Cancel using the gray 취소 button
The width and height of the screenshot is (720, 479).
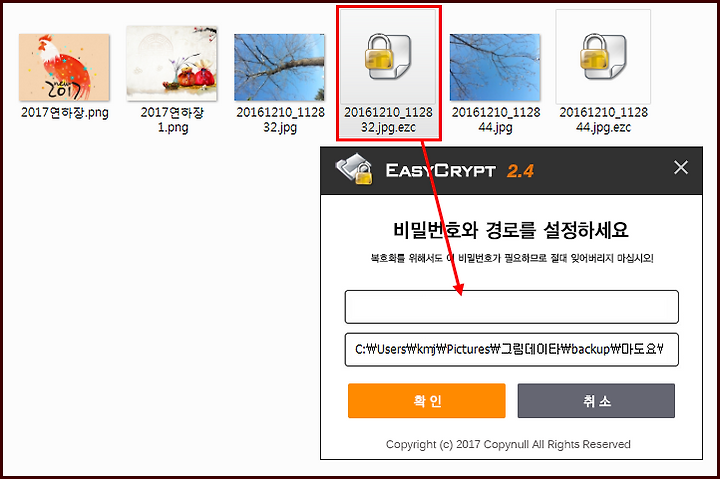click(x=596, y=401)
